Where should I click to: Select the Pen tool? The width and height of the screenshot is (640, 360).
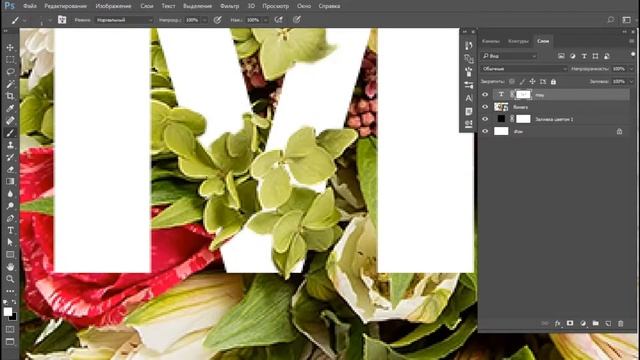[x=10, y=218]
